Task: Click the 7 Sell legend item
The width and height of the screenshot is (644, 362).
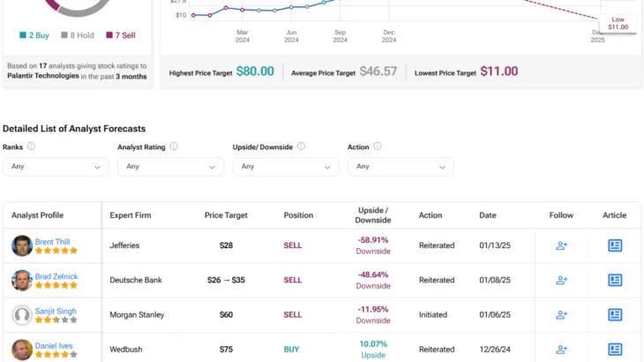Action: 121,35
